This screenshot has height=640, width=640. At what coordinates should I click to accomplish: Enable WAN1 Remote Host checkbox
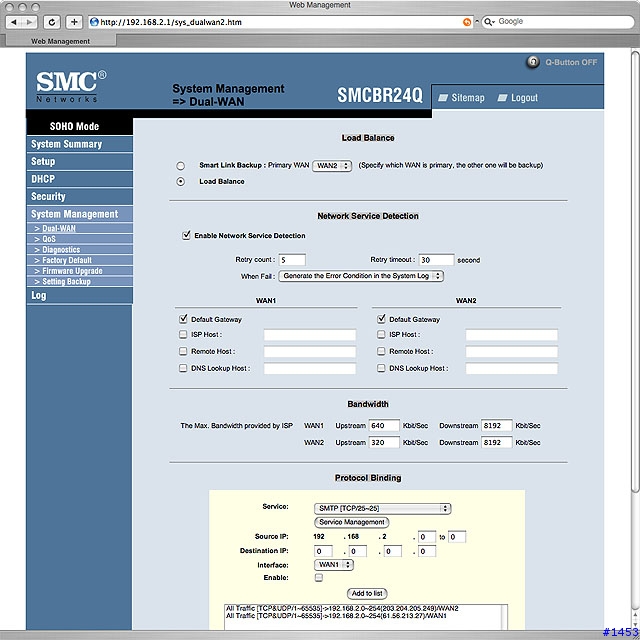(x=183, y=351)
